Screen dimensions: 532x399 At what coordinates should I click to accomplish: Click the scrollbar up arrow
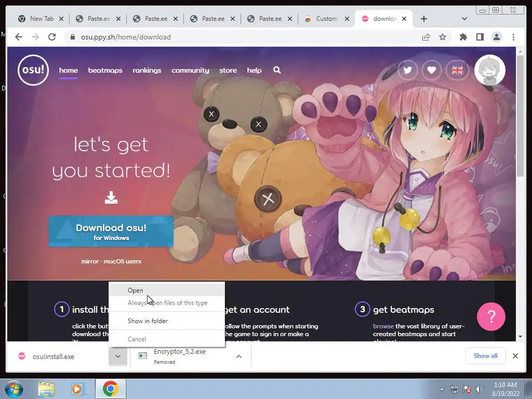(520, 51)
